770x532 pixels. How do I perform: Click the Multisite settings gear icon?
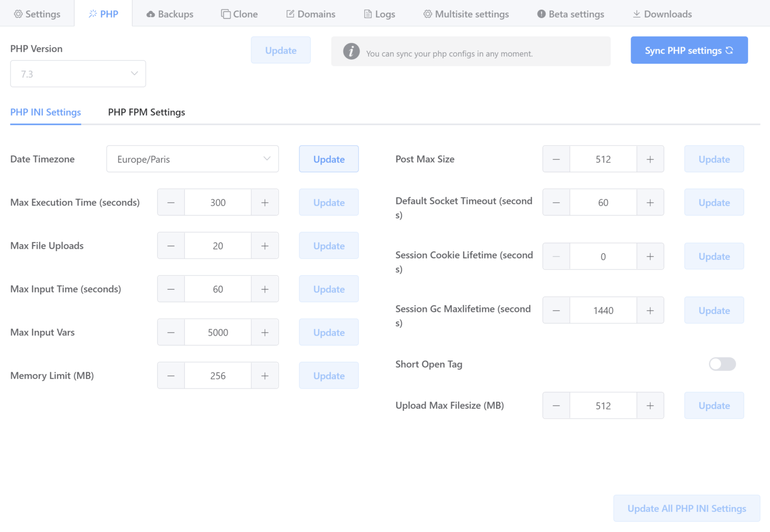tap(429, 14)
